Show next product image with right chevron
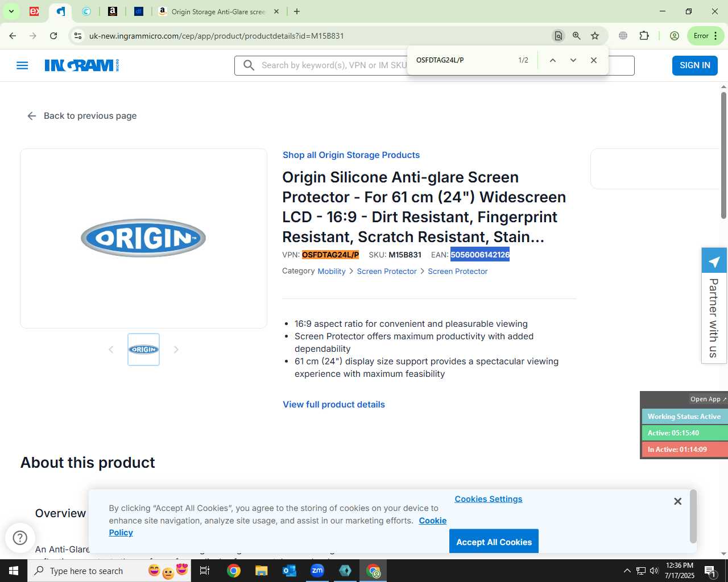 click(x=176, y=350)
